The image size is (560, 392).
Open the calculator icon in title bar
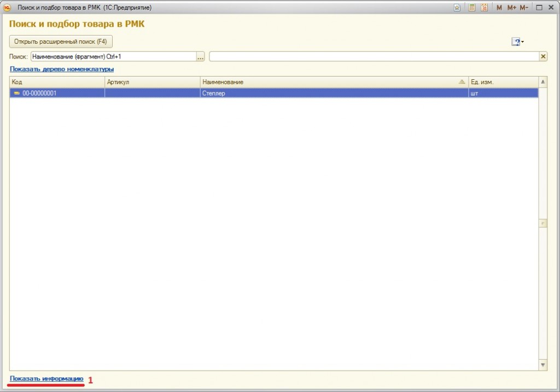472,8
